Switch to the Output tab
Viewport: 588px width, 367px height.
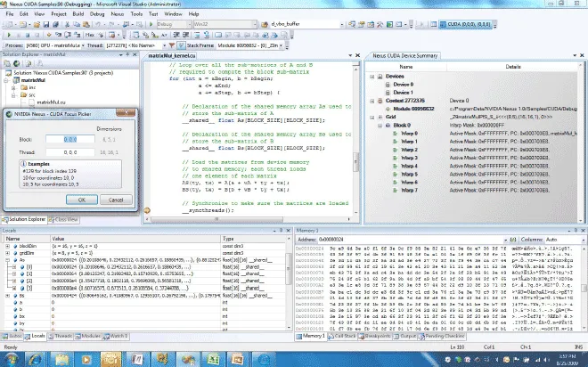click(404, 336)
